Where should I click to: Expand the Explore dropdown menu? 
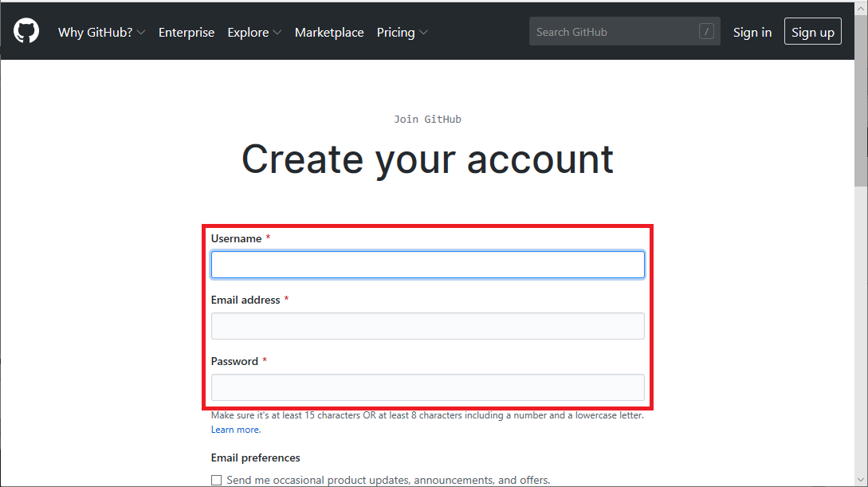[254, 32]
